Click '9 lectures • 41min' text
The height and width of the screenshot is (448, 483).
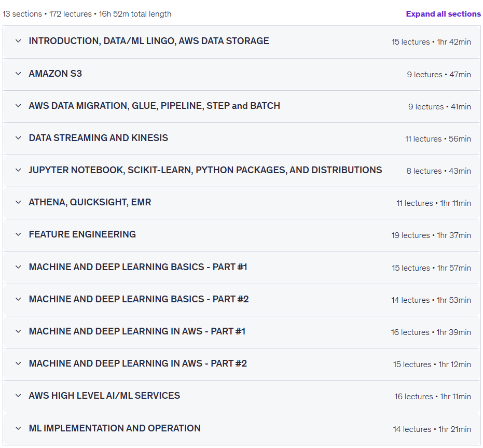tap(439, 106)
